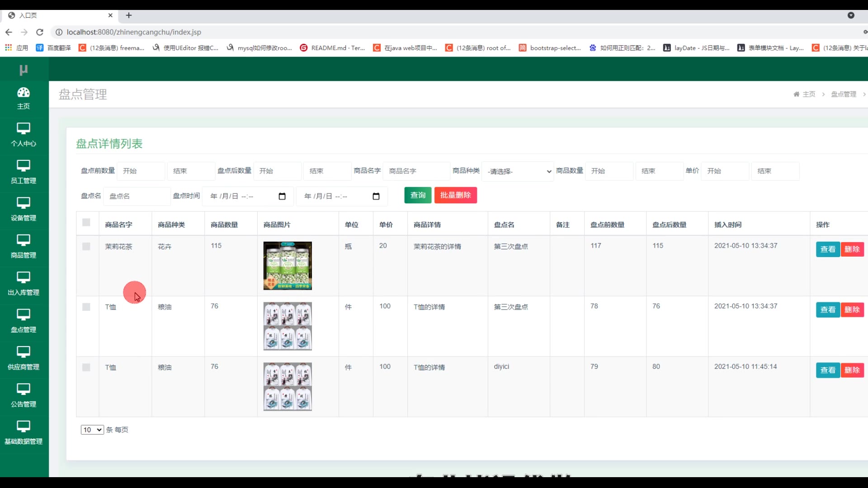The height and width of the screenshot is (488, 868).
Task: Tick the select-all checkbox in table header
Action: (x=86, y=222)
